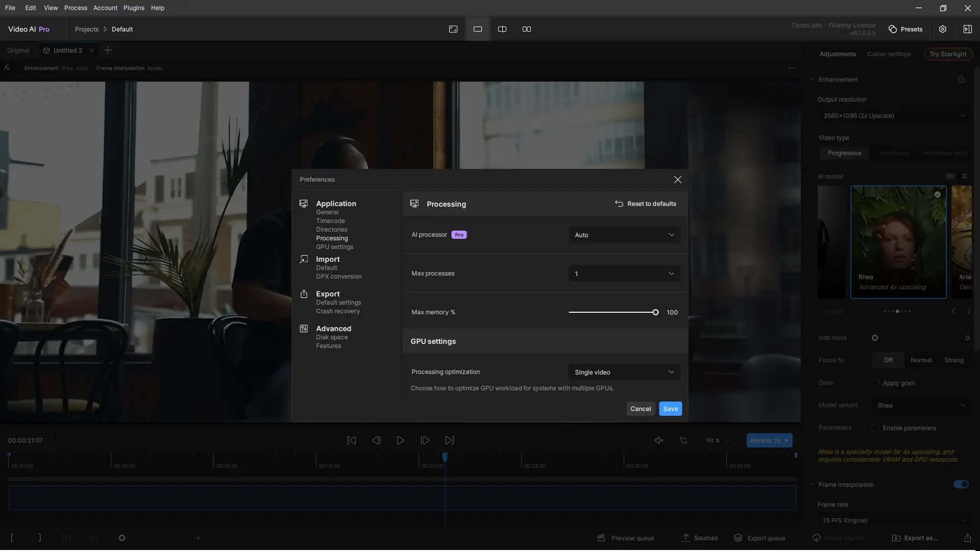Viewport: 980px width, 551px height.
Task: Open the Plugins menu
Action: coord(134,8)
